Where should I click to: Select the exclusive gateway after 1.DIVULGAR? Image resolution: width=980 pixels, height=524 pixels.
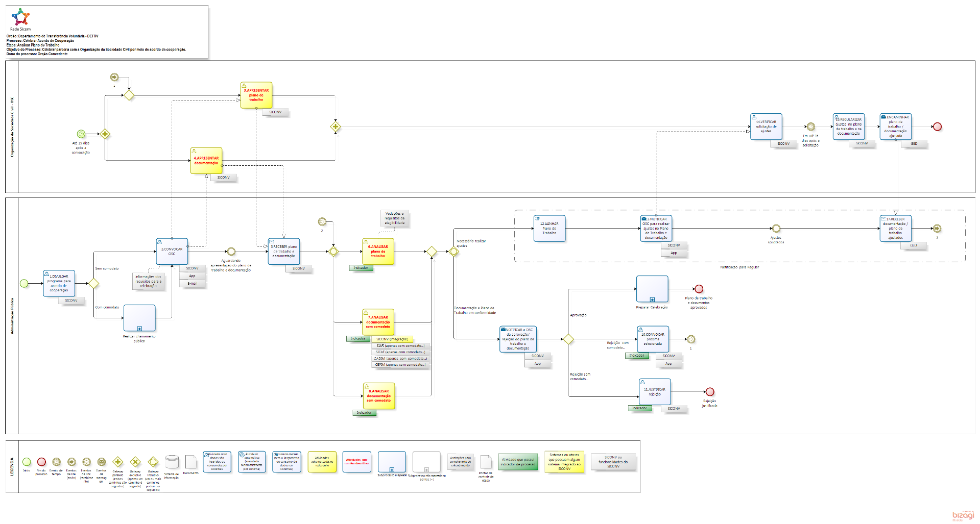click(x=93, y=283)
